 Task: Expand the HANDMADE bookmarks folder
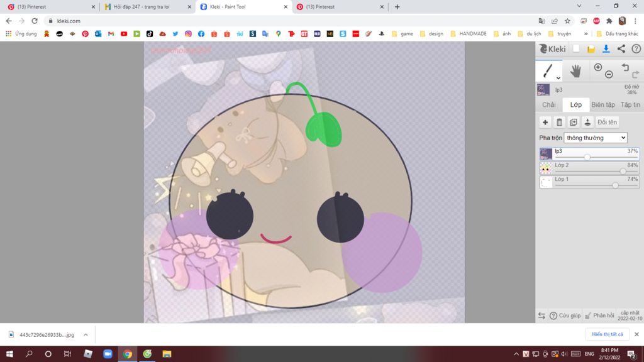tap(469, 34)
